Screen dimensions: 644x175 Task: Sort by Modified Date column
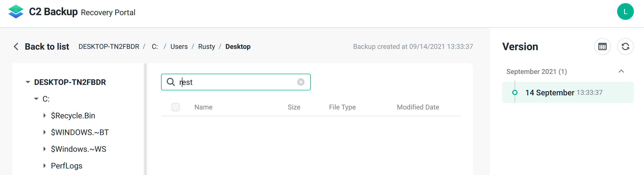tap(418, 107)
